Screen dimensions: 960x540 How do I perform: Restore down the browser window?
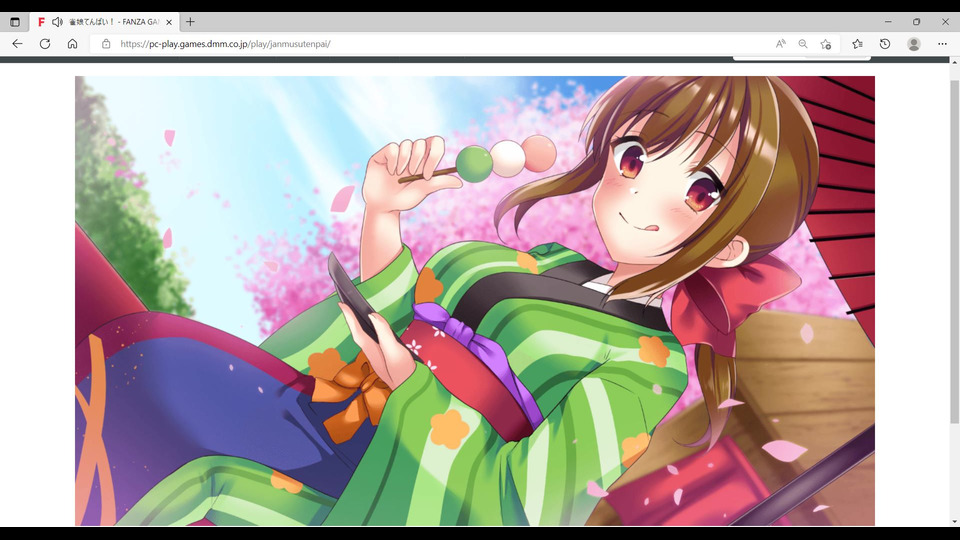[917, 22]
